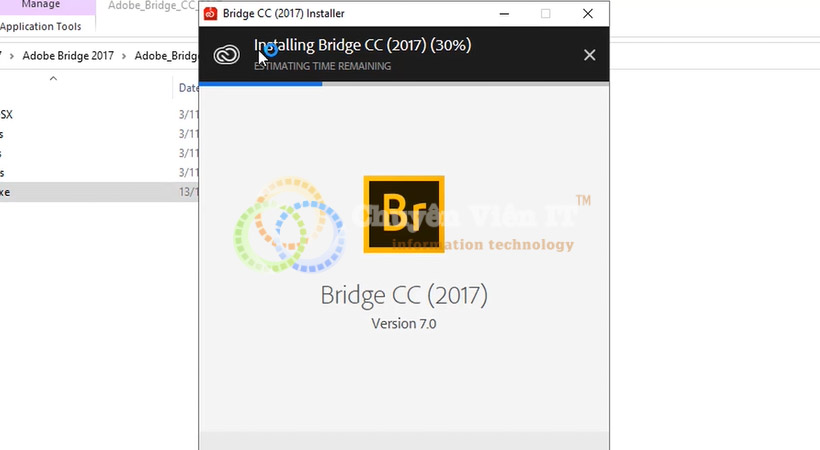The width and height of the screenshot is (820, 450).
Task: Navigate to Adobe Bridge 2017 breadcrumb folder
Action: click(68, 55)
